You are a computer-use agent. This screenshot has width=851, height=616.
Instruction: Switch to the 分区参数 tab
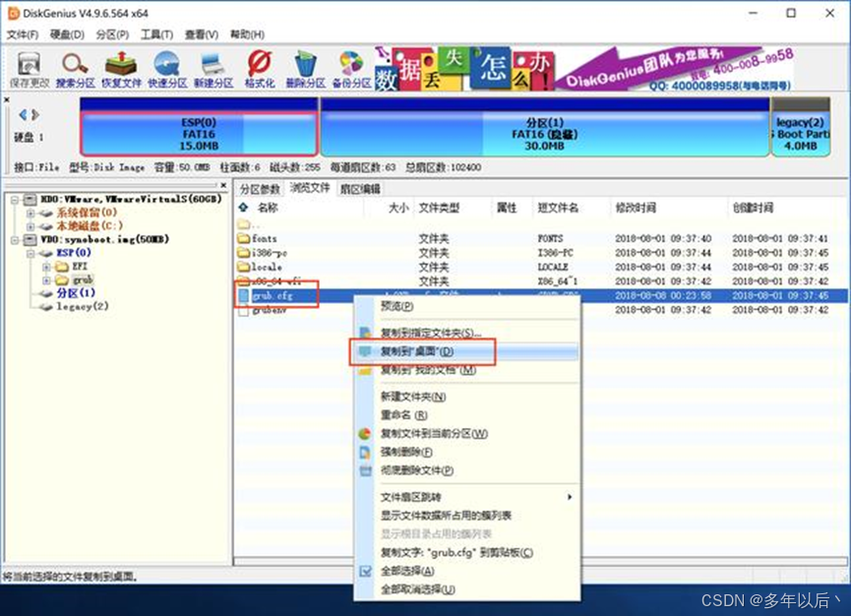[x=261, y=189]
